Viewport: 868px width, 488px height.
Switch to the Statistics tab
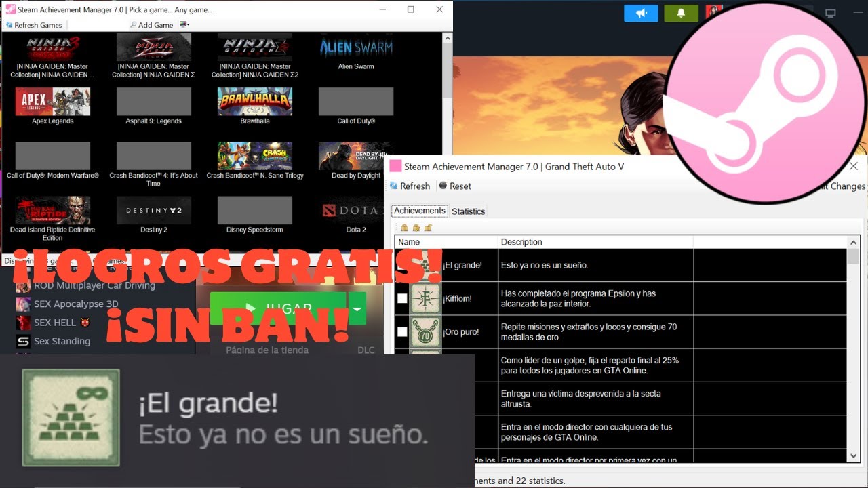click(469, 211)
